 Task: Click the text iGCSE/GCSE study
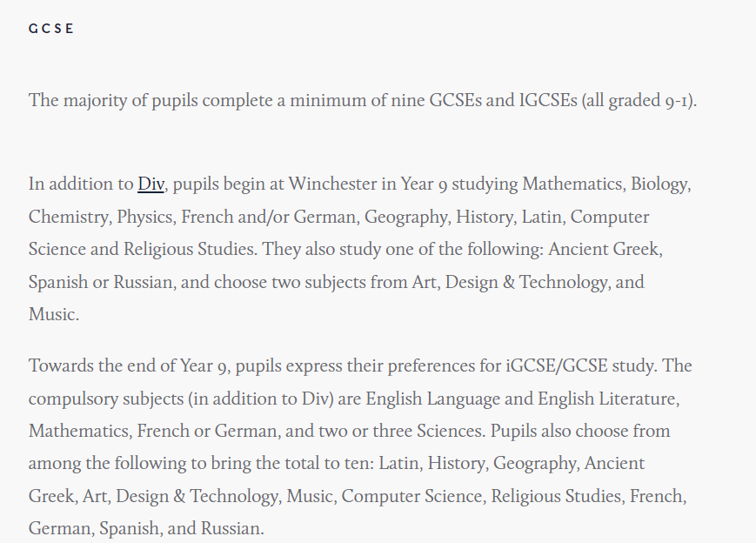click(x=581, y=366)
